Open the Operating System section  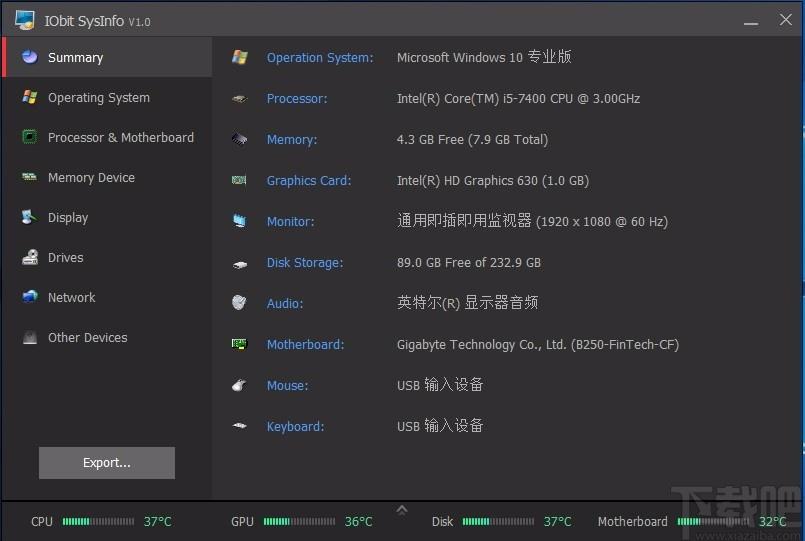pyautogui.click(x=107, y=97)
